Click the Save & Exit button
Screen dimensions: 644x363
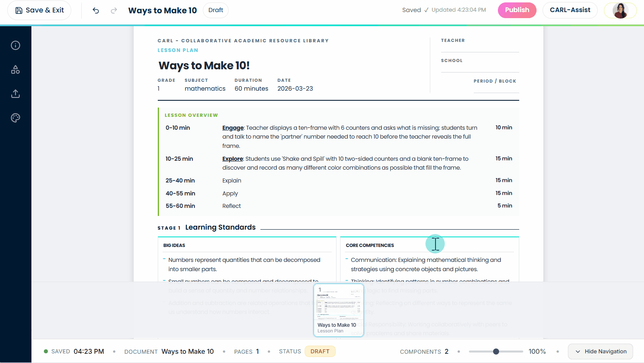pos(39,10)
